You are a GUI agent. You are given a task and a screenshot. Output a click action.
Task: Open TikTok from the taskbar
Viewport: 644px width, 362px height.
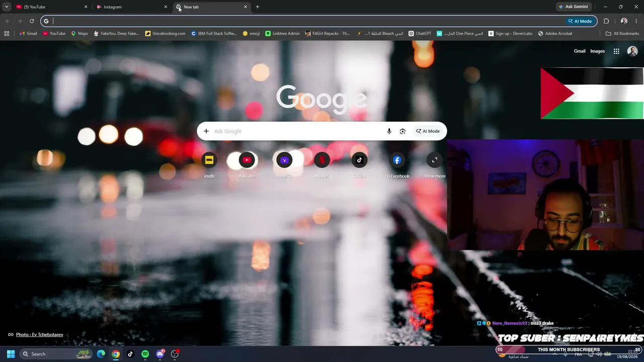tap(130, 354)
